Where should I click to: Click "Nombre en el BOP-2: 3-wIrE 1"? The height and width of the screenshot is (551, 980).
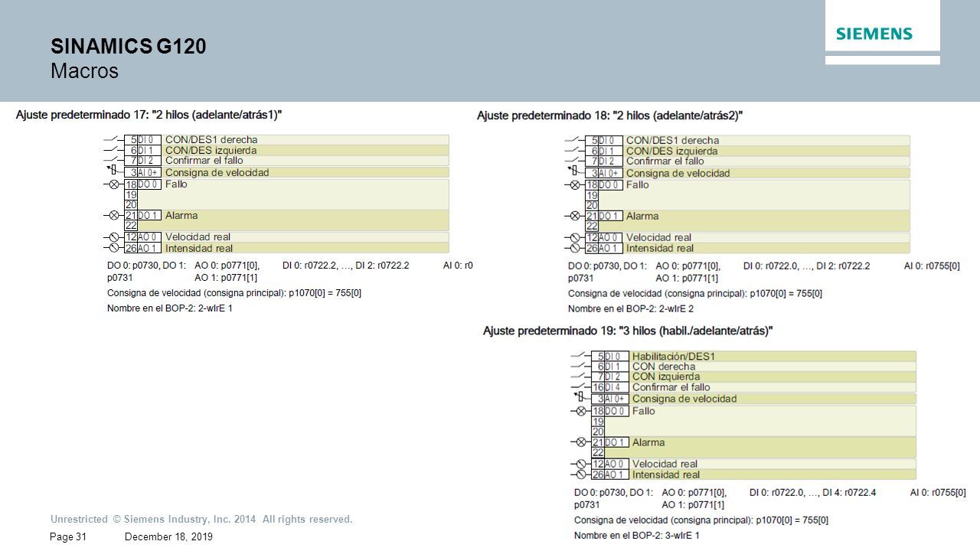tap(637, 536)
